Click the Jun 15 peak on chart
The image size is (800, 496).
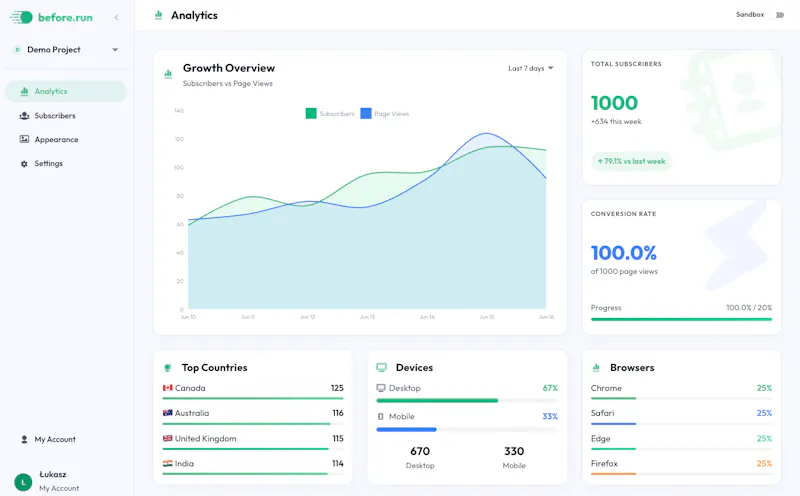pyautogui.click(x=487, y=133)
